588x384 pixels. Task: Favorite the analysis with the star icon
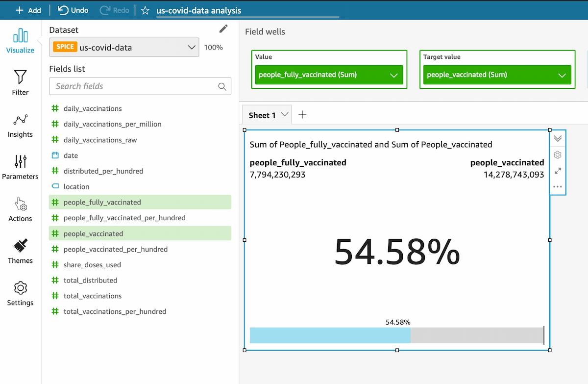[145, 10]
